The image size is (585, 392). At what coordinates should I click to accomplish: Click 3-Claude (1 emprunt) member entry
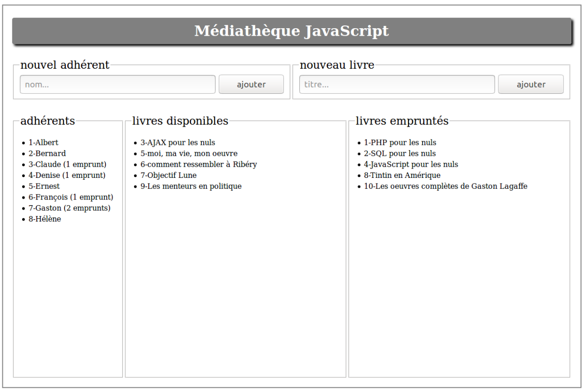click(67, 164)
